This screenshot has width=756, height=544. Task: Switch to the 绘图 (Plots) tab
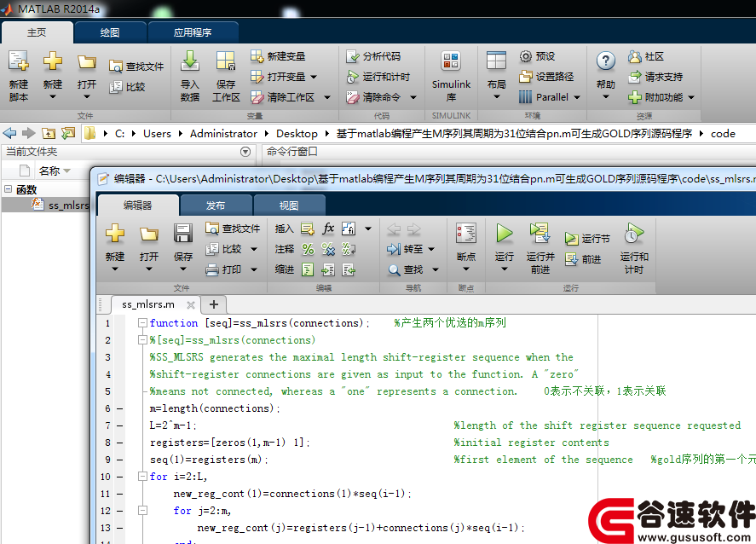click(110, 32)
